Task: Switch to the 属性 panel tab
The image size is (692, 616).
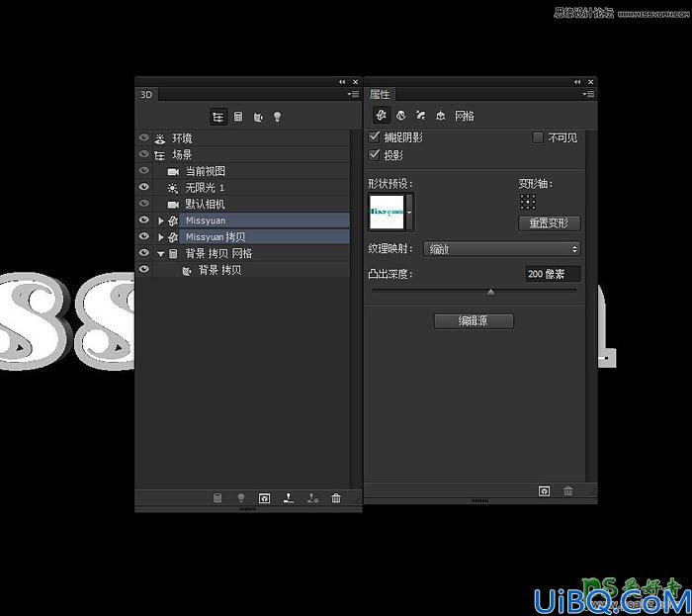Action: tap(380, 94)
